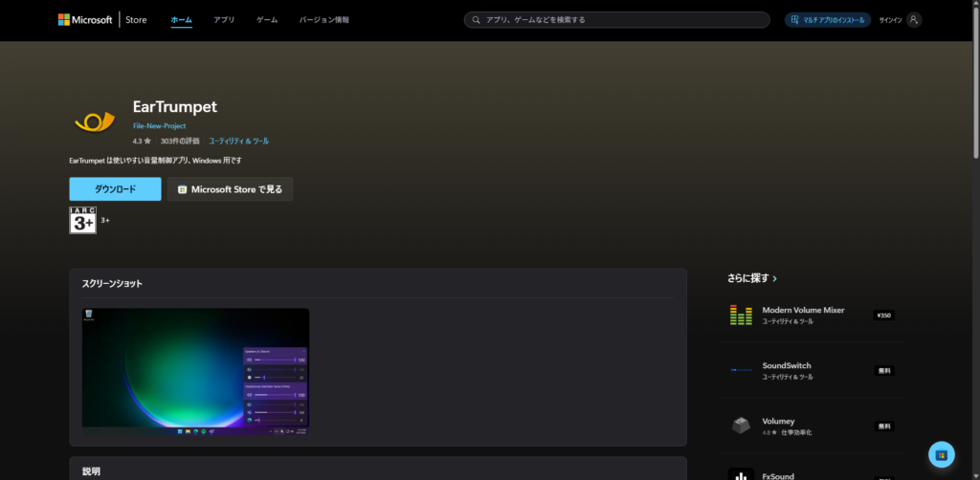The width and height of the screenshot is (980, 480).
Task: Go to the ゲーム tab
Action: pos(267,19)
